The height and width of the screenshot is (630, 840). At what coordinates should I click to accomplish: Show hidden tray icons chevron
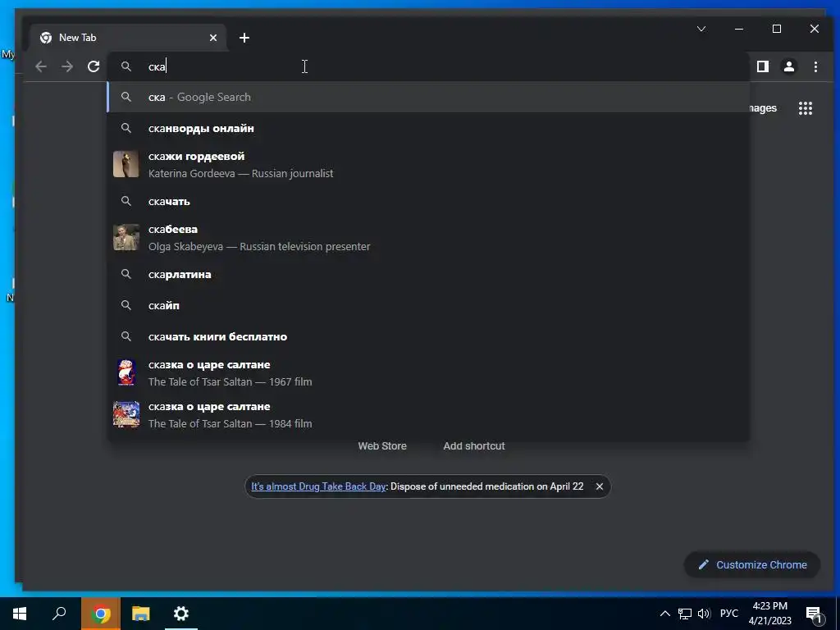[664, 614]
